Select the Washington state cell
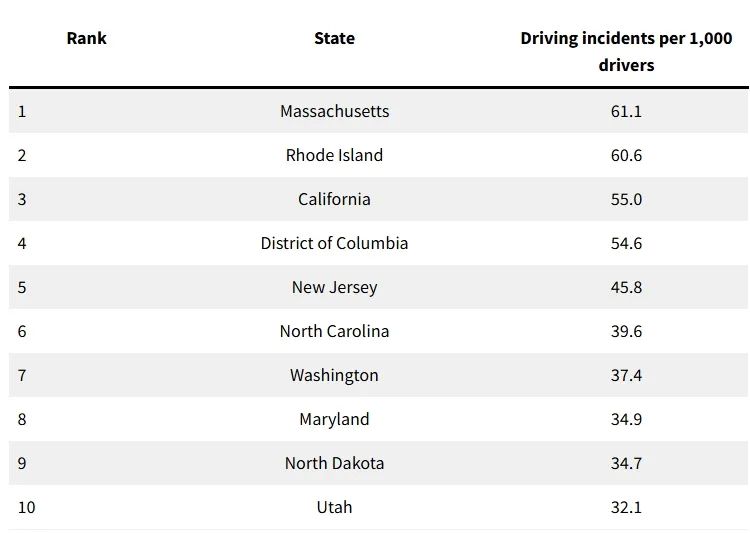Viewport: 750px width, 533px height. click(334, 375)
